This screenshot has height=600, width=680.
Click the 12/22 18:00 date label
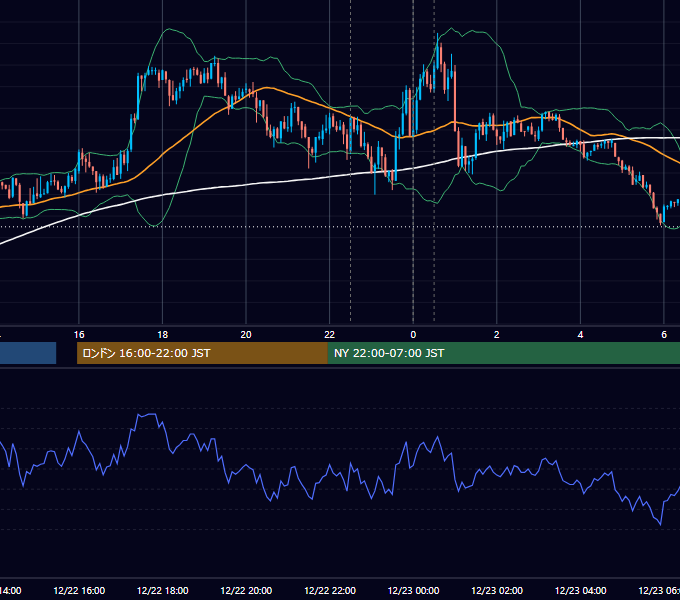(163, 591)
